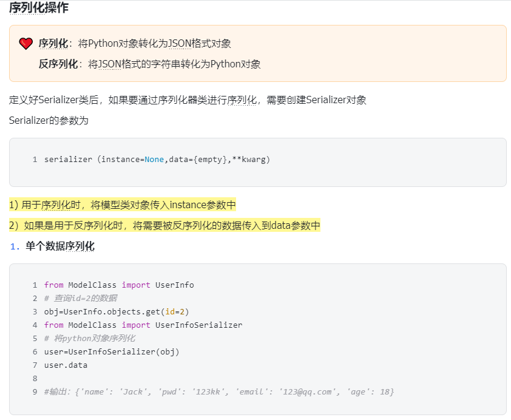Click the comment 查询id=2的数据
Viewport: 511px width, 420px height.
[81, 298]
